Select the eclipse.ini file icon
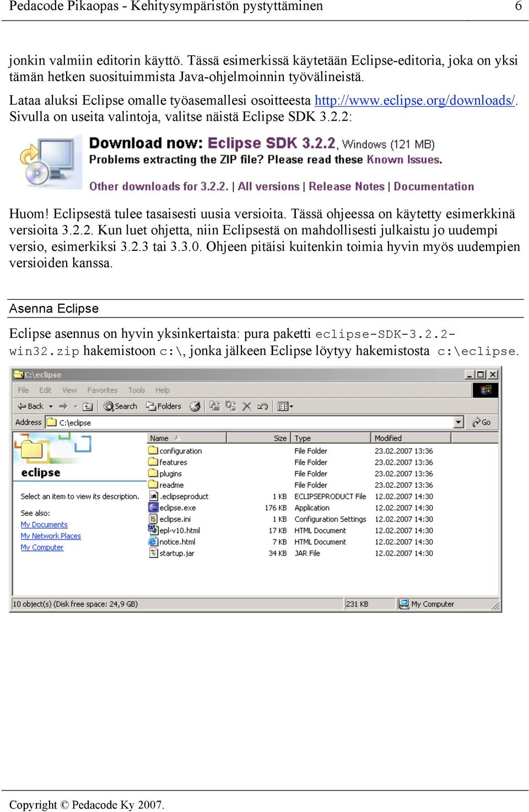Image resolution: width=529 pixels, height=812 pixels. (x=153, y=519)
